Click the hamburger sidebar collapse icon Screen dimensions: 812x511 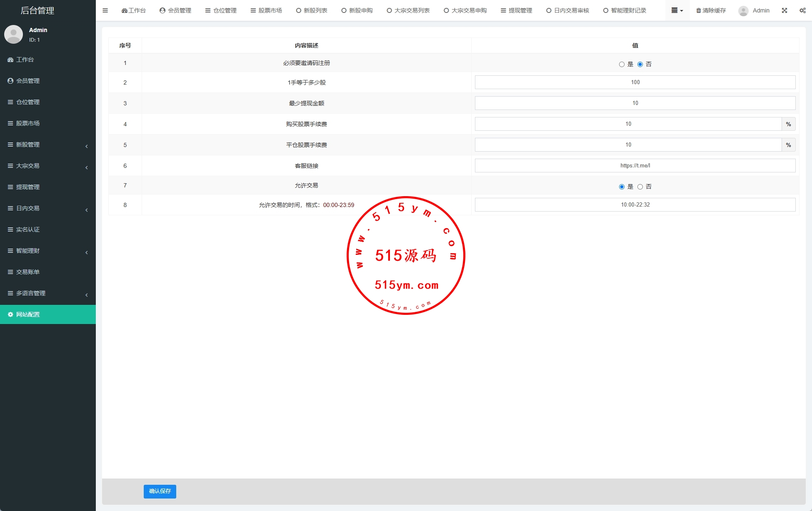105,10
